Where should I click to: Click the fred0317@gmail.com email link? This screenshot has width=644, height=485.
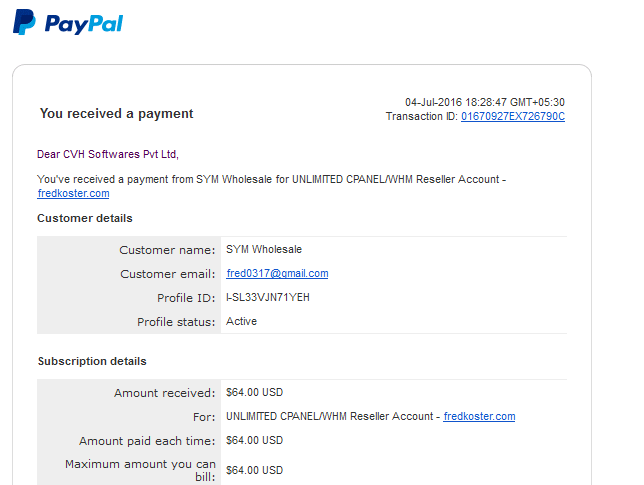click(x=277, y=274)
